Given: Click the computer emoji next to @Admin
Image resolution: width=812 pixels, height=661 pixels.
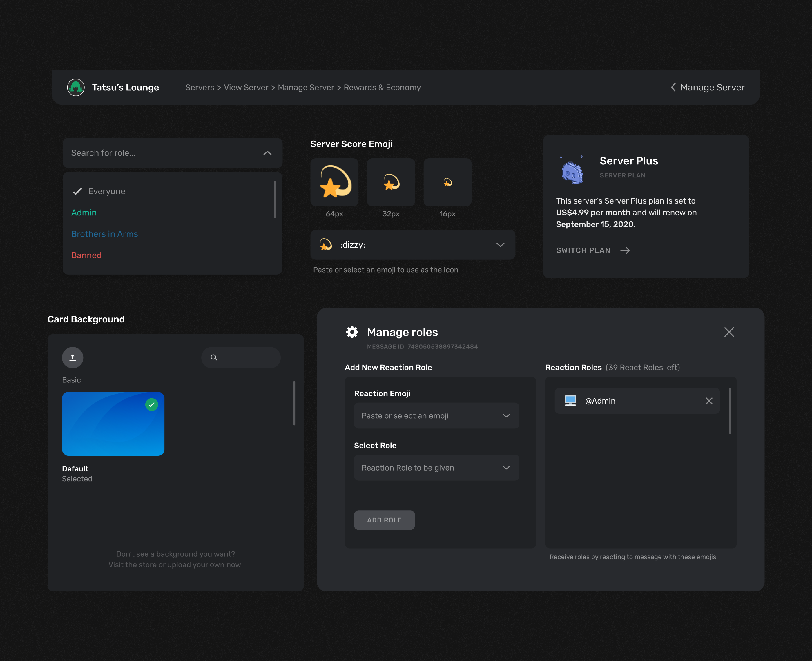Looking at the screenshot, I should (570, 401).
